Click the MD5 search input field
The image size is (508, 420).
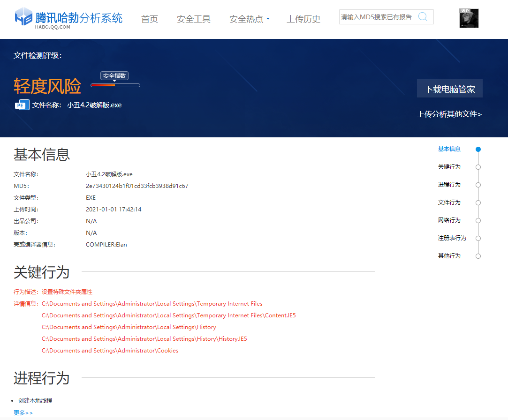(x=377, y=17)
